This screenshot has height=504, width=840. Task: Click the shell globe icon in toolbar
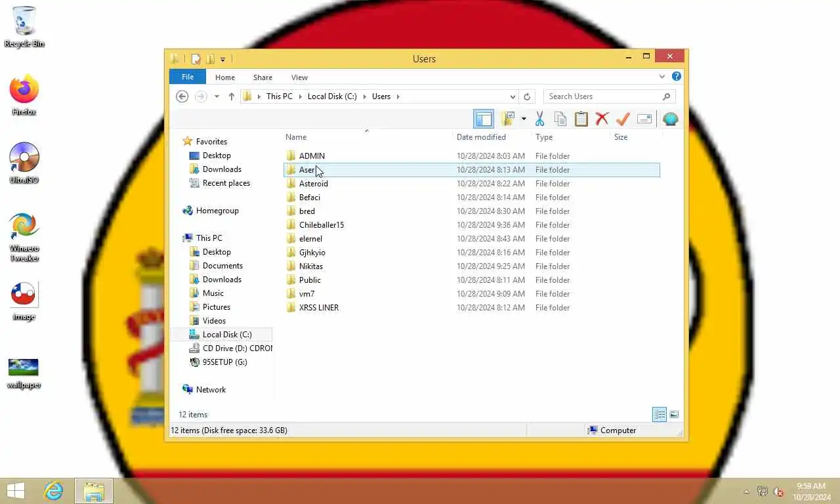pyautogui.click(x=671, y=119)
